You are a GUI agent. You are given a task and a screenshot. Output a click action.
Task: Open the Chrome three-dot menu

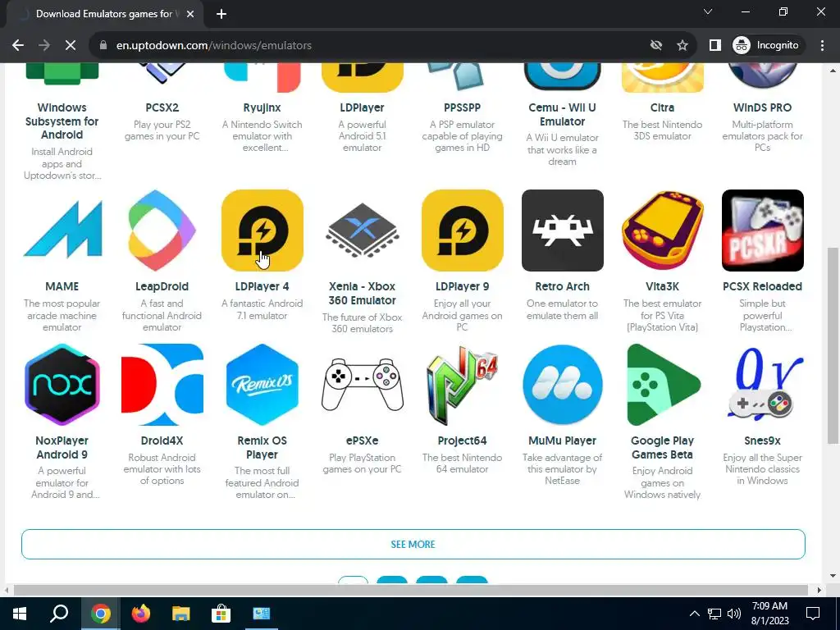[822, 46]
